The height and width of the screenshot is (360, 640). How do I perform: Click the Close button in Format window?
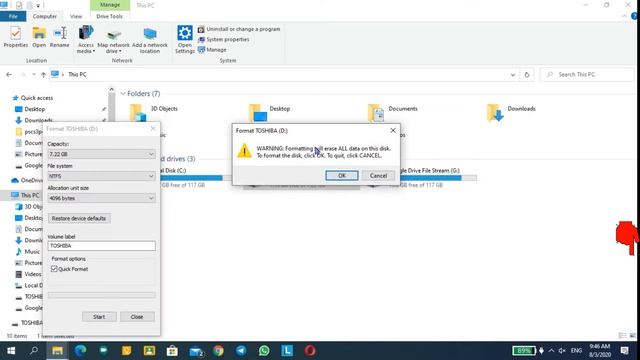coord(137,317)
